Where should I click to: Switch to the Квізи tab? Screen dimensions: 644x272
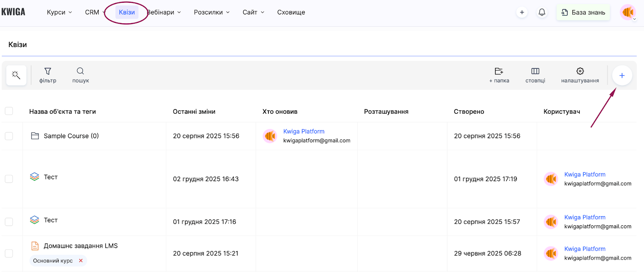tap(127, 12)
